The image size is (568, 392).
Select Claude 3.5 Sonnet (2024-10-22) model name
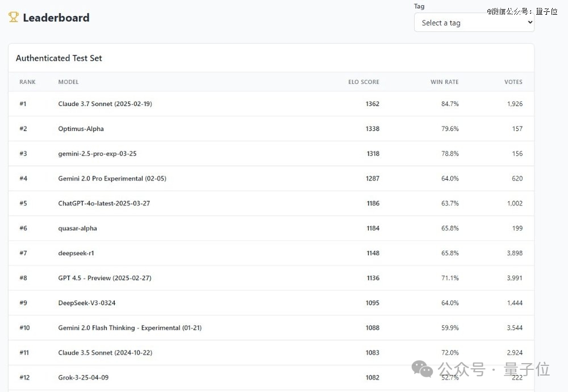(105, 352)
